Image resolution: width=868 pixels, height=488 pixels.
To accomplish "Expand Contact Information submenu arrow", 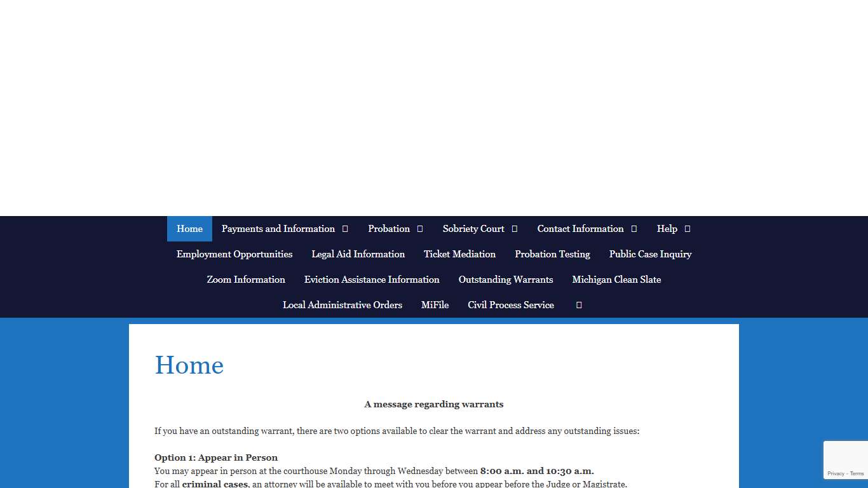I will 634,229.
